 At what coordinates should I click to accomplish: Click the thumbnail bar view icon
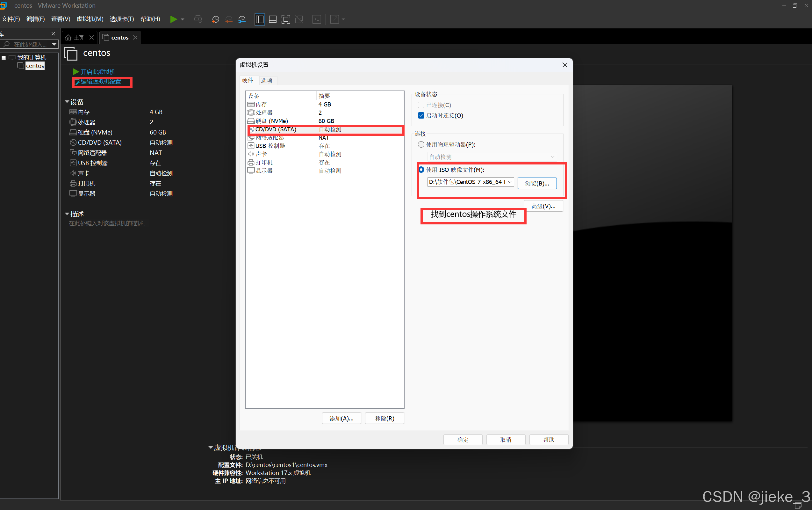273,19
